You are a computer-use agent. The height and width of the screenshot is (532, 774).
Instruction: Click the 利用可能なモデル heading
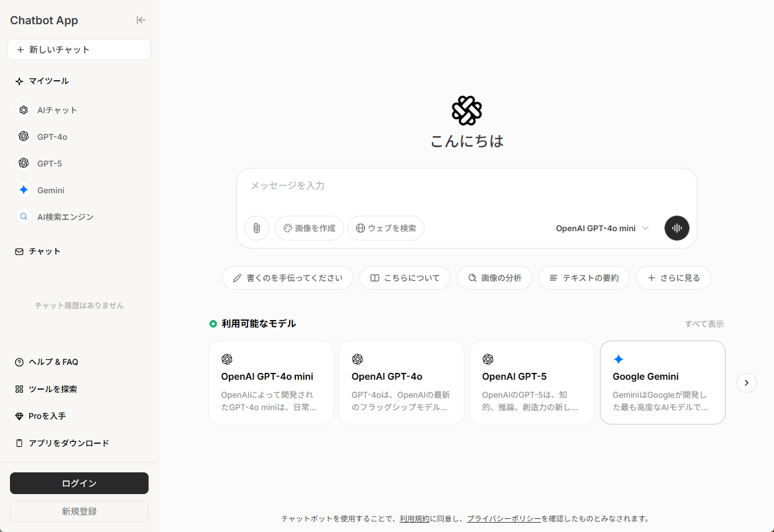tap(259, 324)
